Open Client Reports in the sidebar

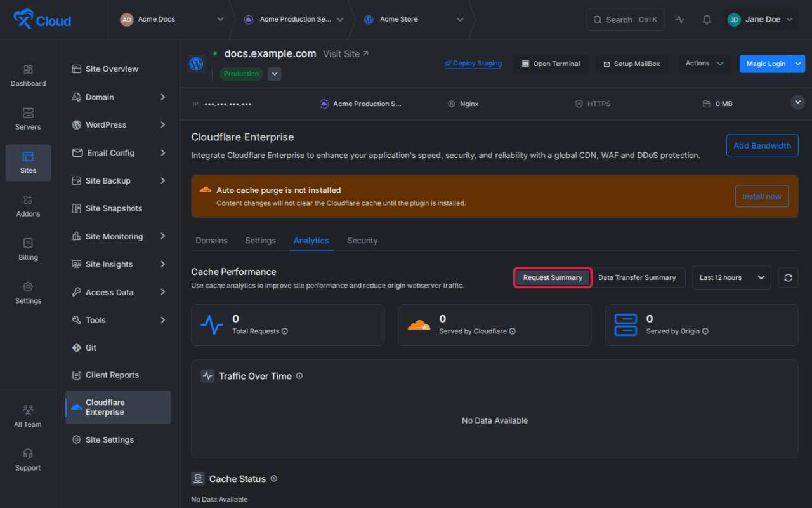click(118, 375)
